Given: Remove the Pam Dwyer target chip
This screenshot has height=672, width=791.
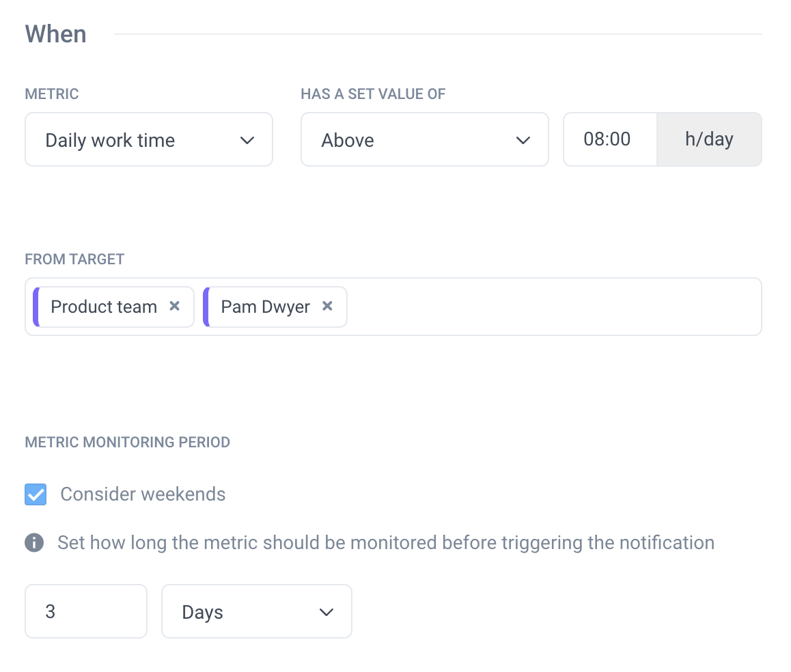Looking at the screenshot, I should coord(327,306).
